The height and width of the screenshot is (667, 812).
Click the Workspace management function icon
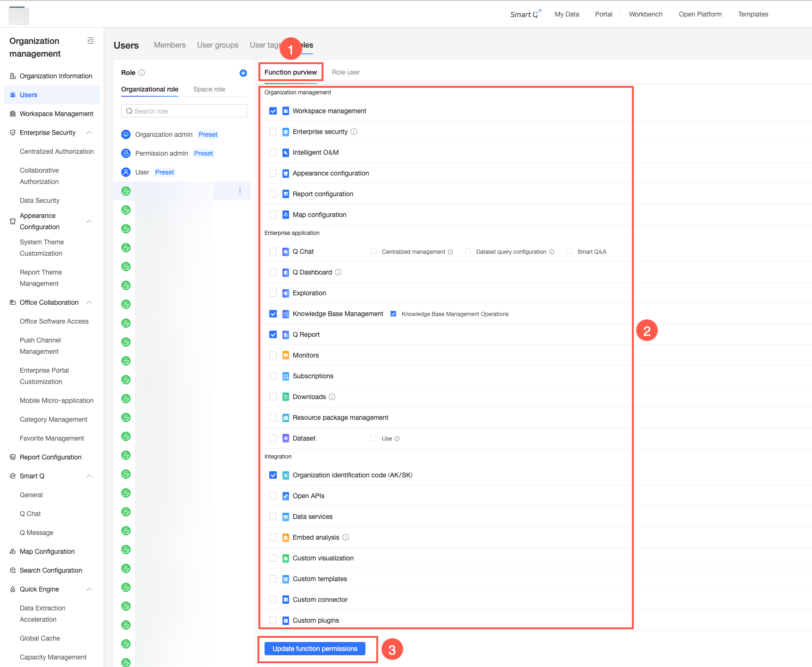click(x=286, y=111)
